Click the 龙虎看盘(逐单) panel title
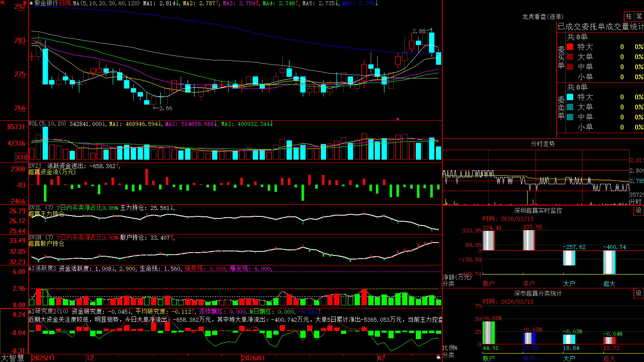644x362 pixels. coord(543,16)
